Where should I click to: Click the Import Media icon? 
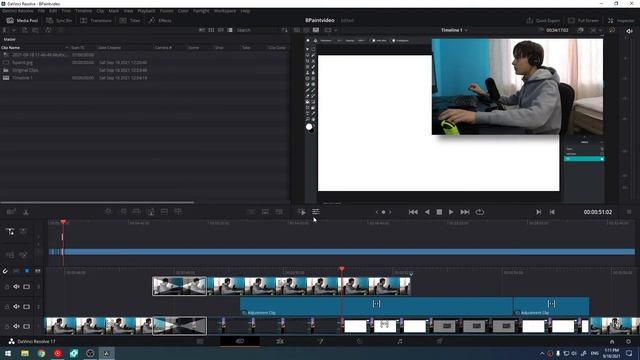tap(24, 30)
